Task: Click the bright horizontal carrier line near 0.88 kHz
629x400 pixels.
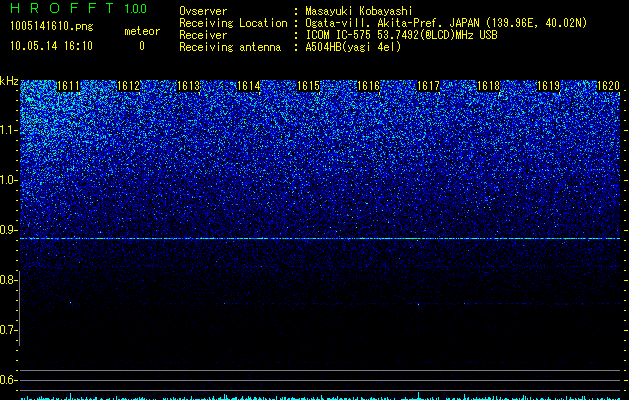Action: (x=320, y=239)
